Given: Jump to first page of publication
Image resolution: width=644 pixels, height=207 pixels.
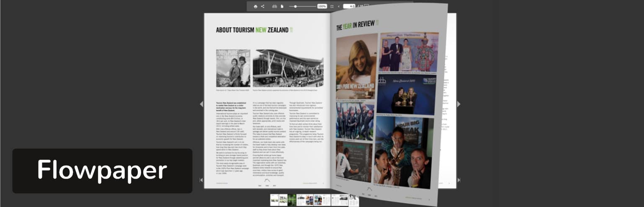Looking at the screenshot, I should (201, 180).
